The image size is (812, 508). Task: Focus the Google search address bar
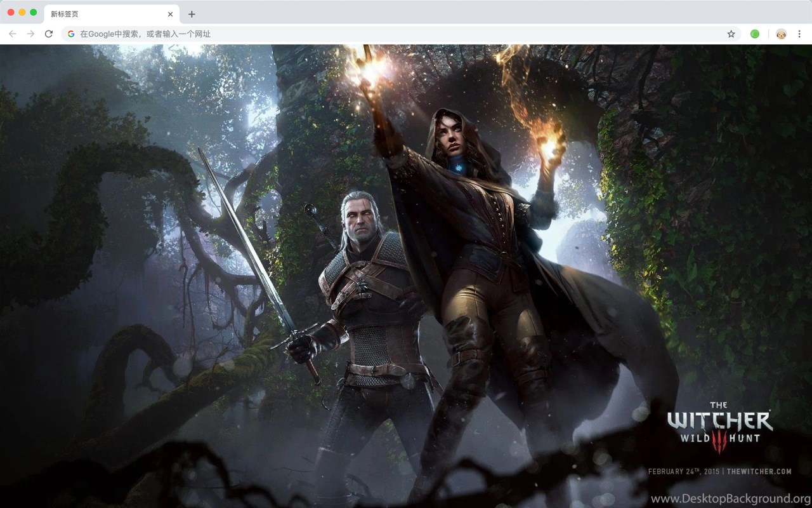click(x=402, y=34)
